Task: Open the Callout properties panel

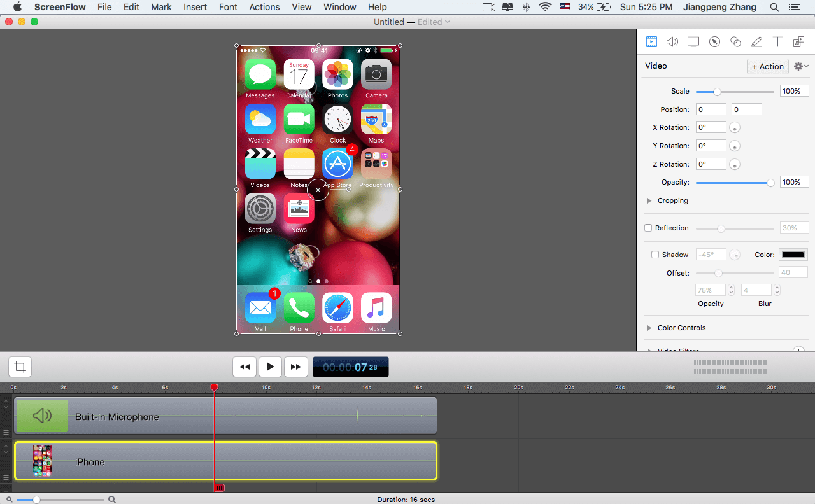Action: pyautogui.click(x=714, y=41)
